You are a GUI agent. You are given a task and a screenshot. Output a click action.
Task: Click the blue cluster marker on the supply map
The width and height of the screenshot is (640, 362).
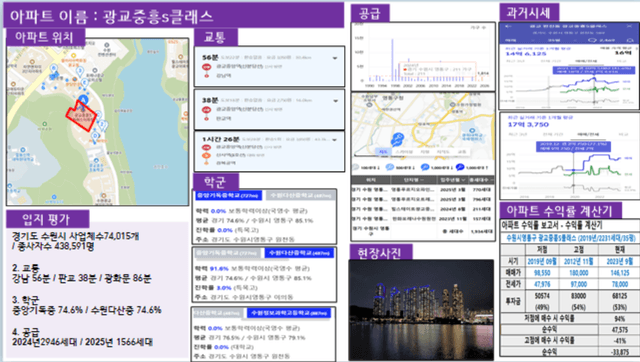pos(397,139)
